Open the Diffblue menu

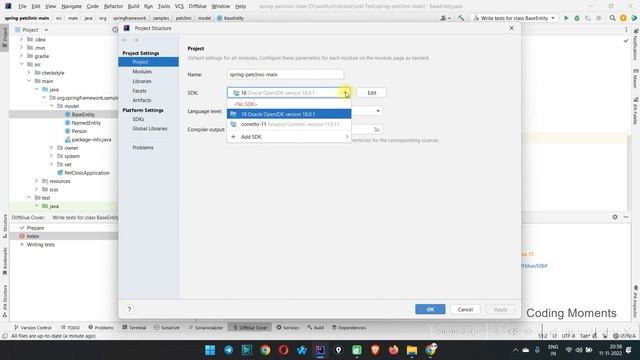click(198, 6)
